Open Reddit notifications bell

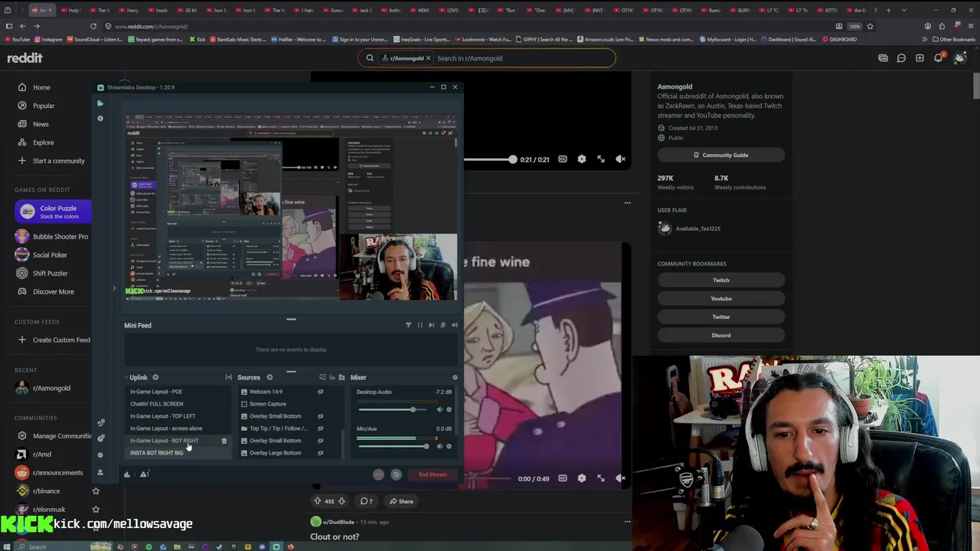tap(939, 58)
